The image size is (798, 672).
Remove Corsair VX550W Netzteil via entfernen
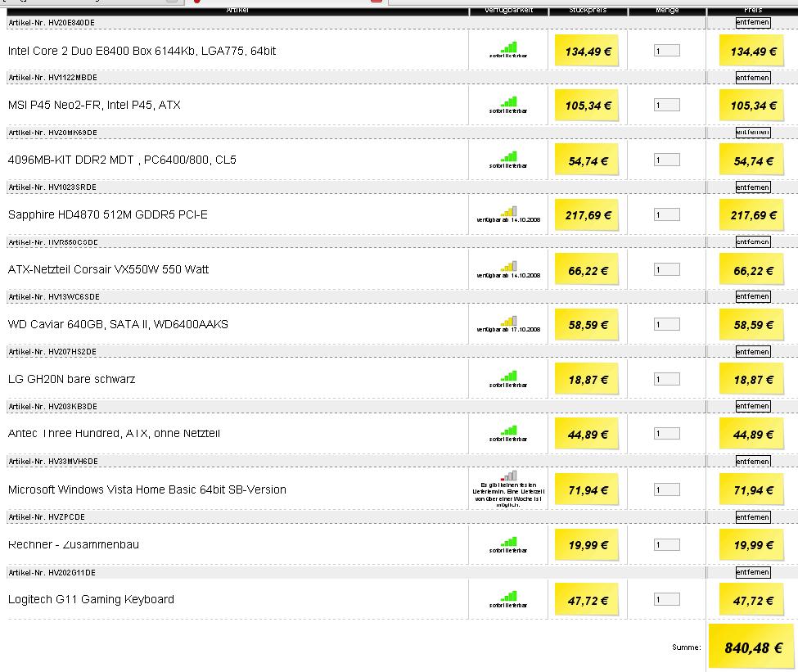pyautogui.click(x=753, y=241)
